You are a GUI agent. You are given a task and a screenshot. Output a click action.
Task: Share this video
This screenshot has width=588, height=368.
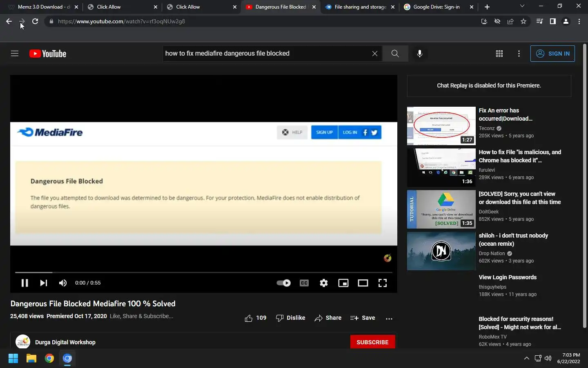(328, 318)
